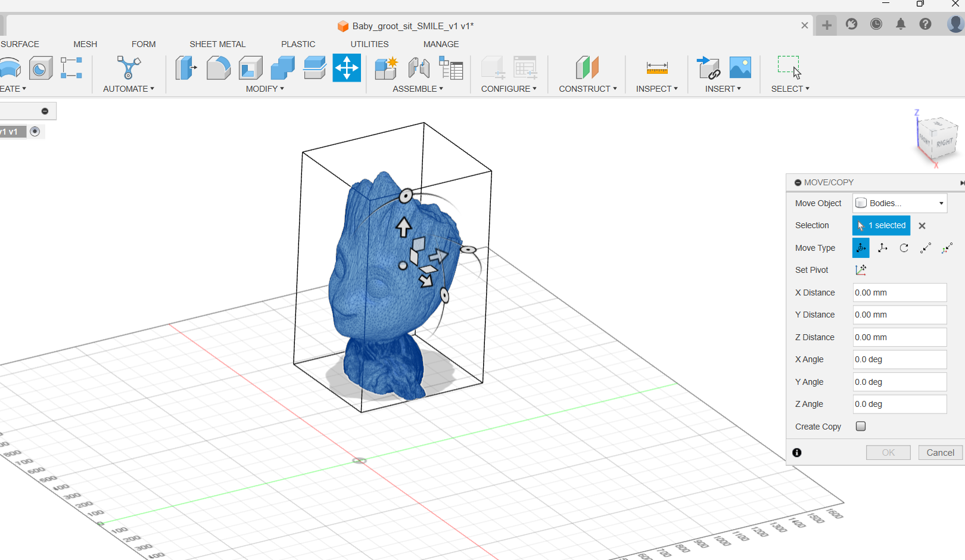The height and width of the screenshot is (560, 965).
Task: Switch to the SHEET METAL tab
Action: click(x=217, y=44)
